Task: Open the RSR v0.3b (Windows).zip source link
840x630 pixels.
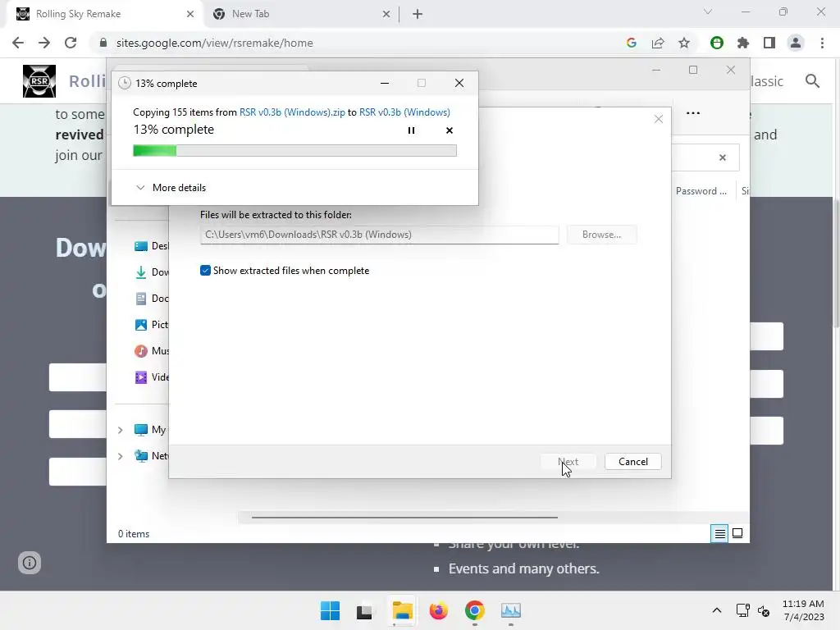Action: click(x=292, y=112)
